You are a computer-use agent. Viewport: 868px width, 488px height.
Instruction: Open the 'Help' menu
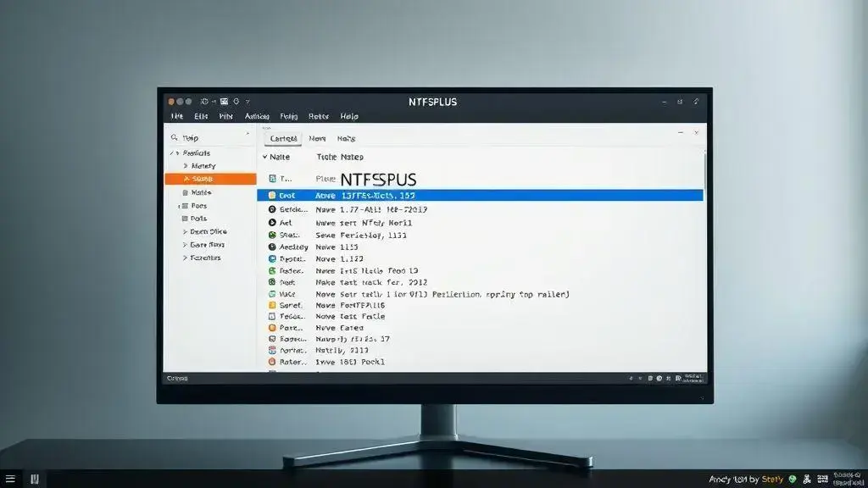pyautogui.click(x=349, y=116)
